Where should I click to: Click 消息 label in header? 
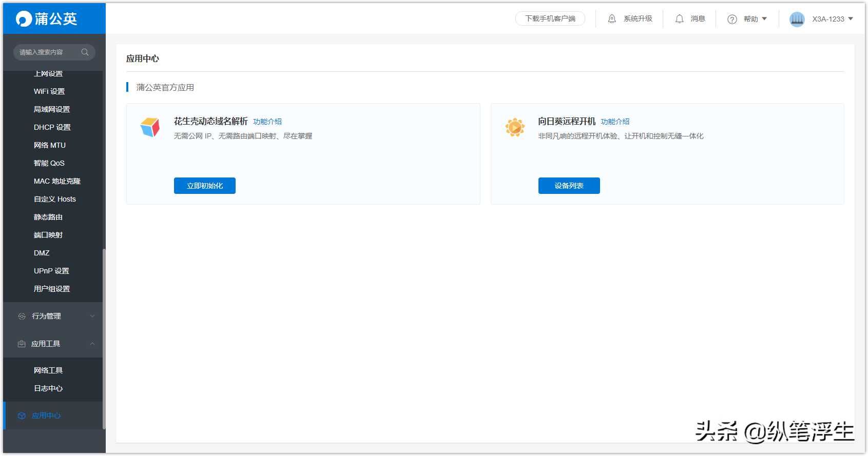[x=698, y=18]
